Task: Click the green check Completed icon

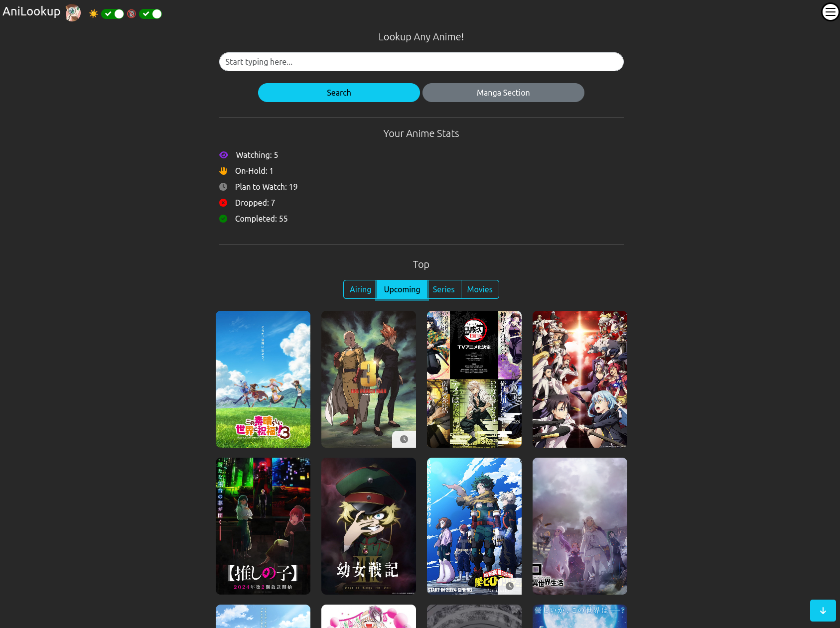Action: point(223,219)
